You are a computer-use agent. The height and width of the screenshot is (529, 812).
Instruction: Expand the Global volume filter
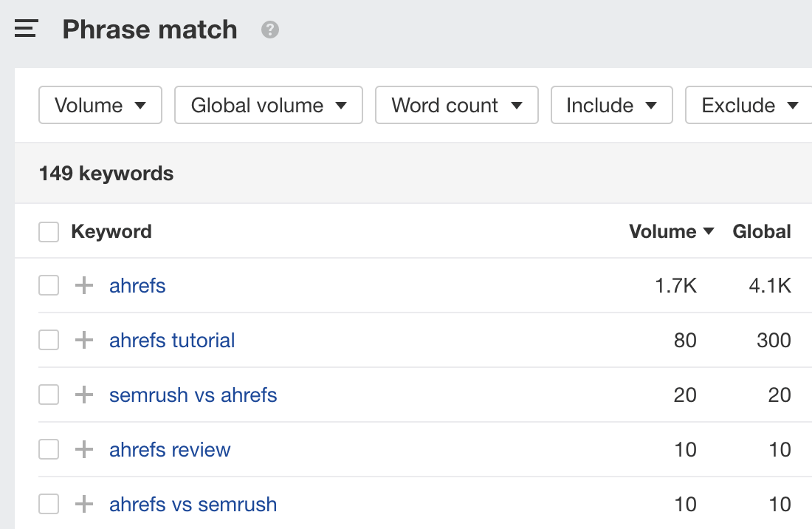(x=268, y=105)
